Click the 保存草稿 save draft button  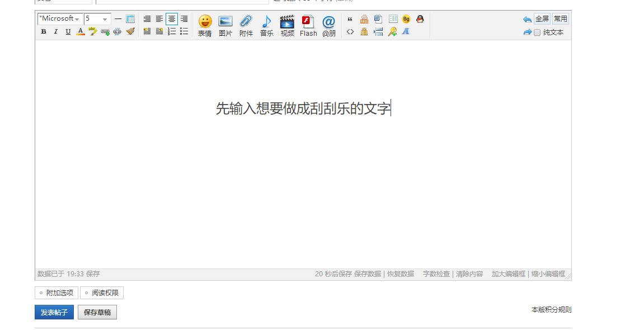(97, 312)
